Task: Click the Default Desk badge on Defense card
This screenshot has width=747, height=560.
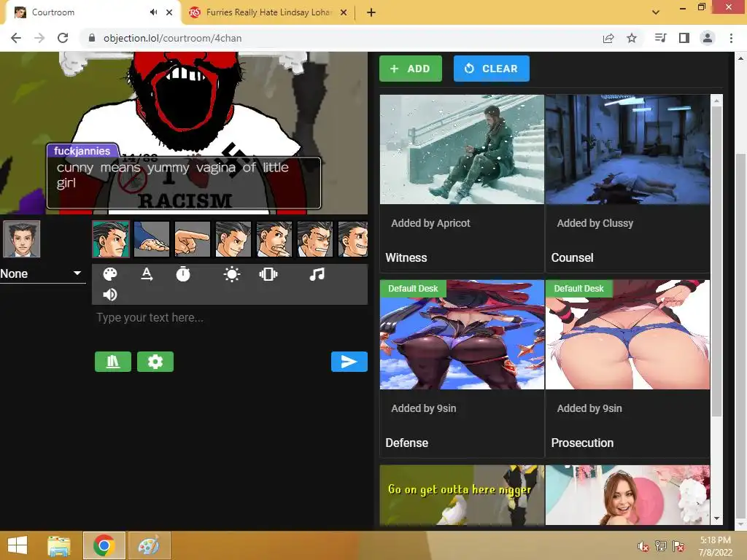Action: 413,289
